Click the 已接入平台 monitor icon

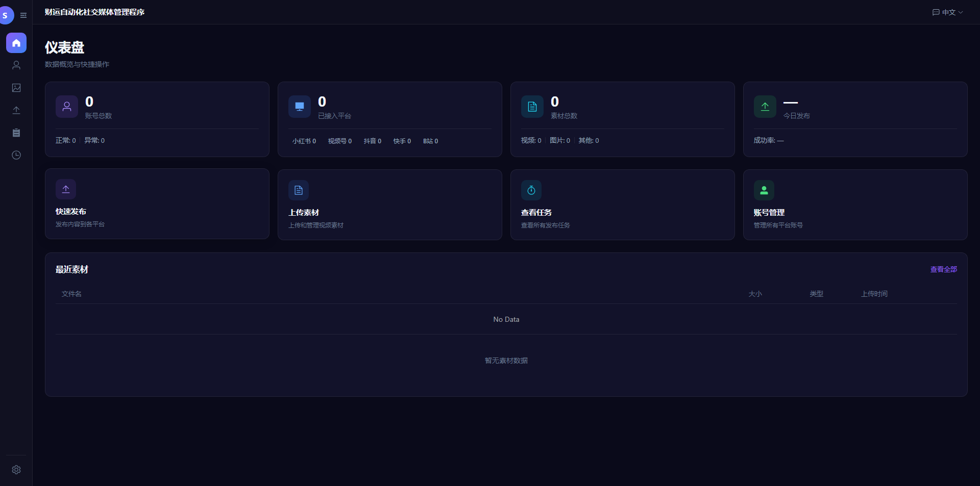tap(300, 107)
